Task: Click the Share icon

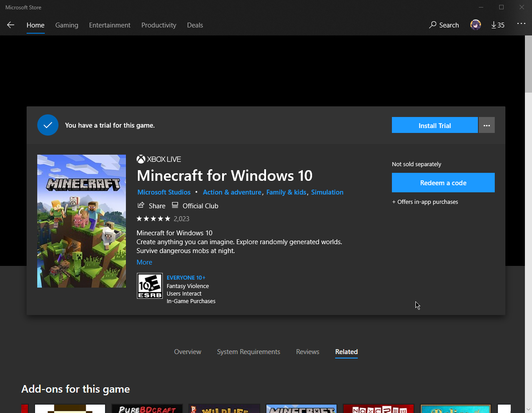Action: click(141, 205)
